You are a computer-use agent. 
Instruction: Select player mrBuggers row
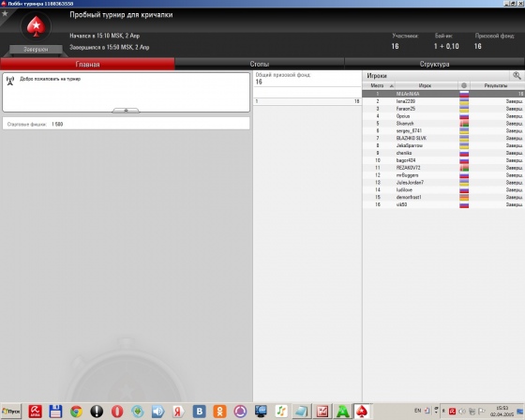pyautogui.click(x=442, y=174)
